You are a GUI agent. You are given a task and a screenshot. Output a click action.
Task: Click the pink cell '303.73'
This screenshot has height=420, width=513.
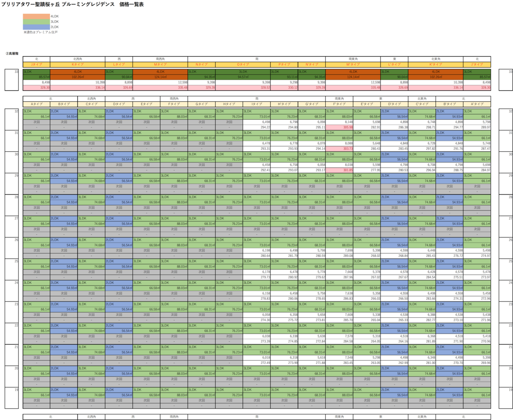pos(339,148)
